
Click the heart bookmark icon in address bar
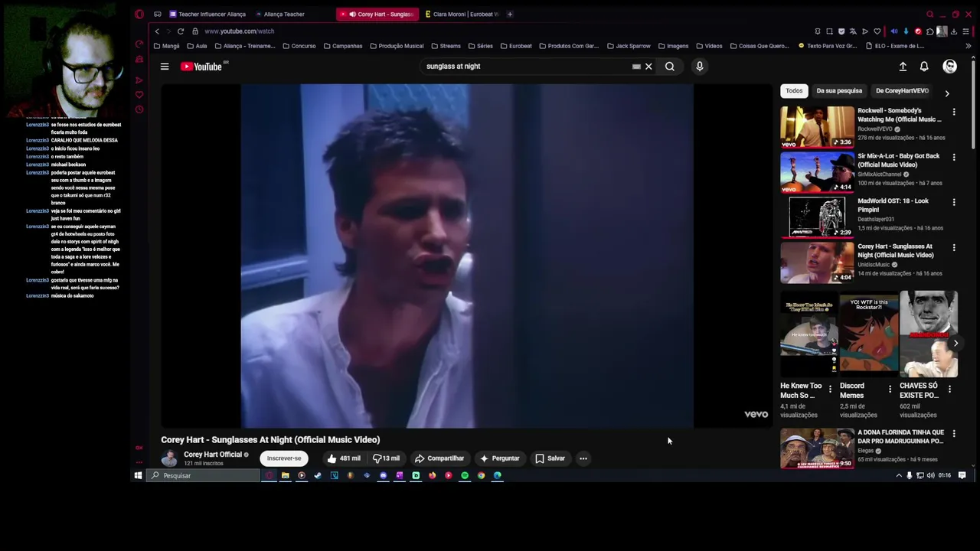coord(877,31)
